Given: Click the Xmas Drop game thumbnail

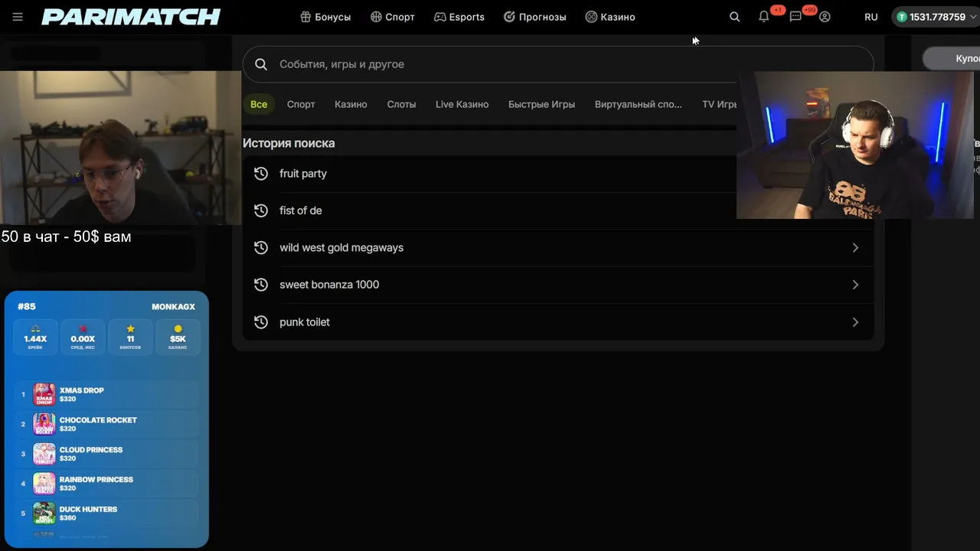Looking at the screenshot, I should 44,395.
